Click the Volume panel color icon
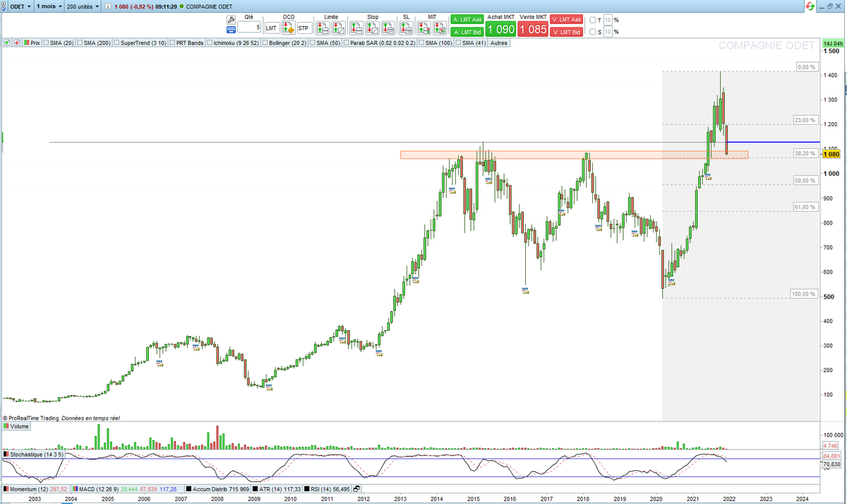 tap(7, 426)
